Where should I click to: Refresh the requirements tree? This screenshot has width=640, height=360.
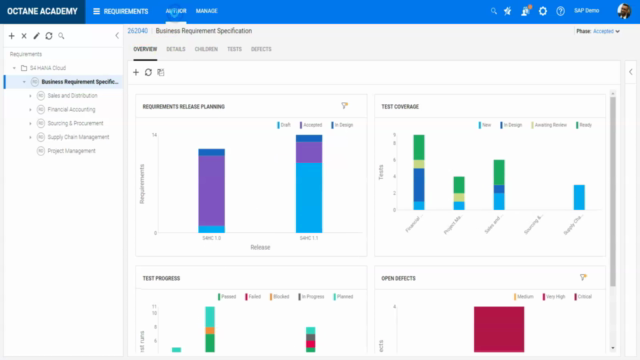point(49,36)
